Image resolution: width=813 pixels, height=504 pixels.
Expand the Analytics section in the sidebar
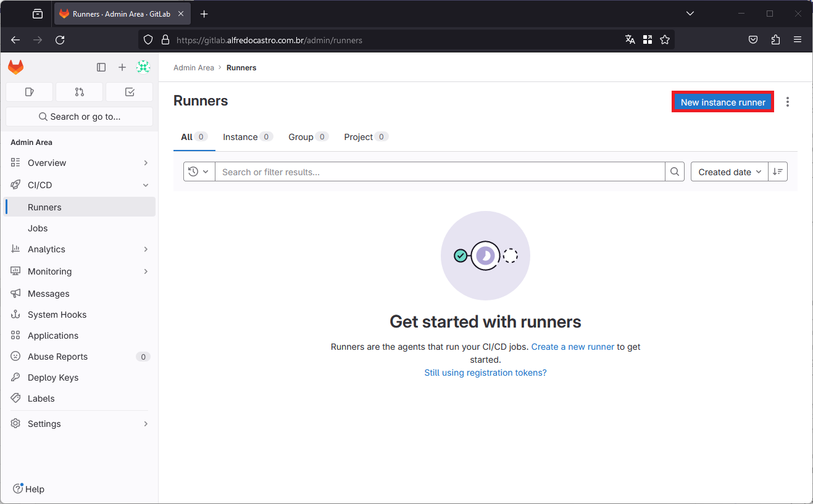tap(80, 249)
